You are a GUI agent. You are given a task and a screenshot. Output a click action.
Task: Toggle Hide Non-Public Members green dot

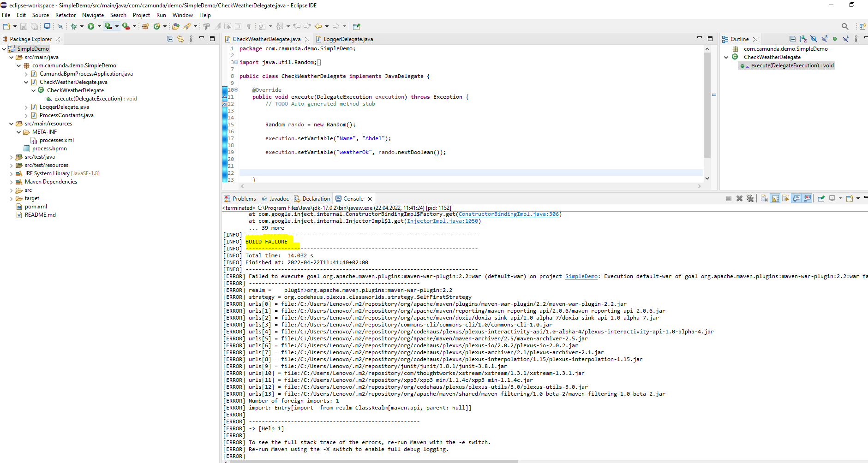coord(834,39)
